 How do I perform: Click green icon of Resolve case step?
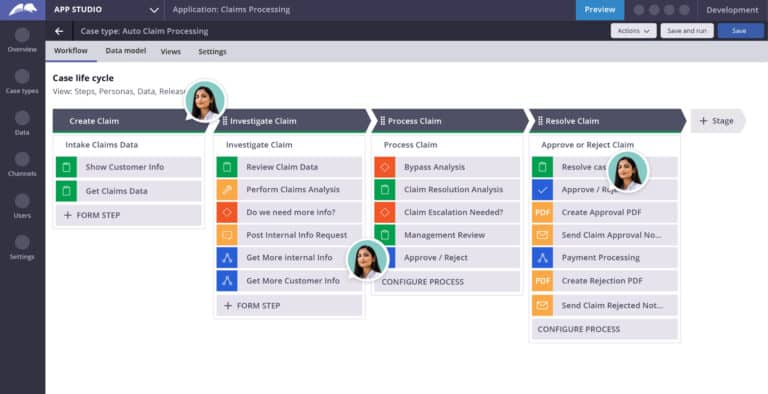(542, 167)
